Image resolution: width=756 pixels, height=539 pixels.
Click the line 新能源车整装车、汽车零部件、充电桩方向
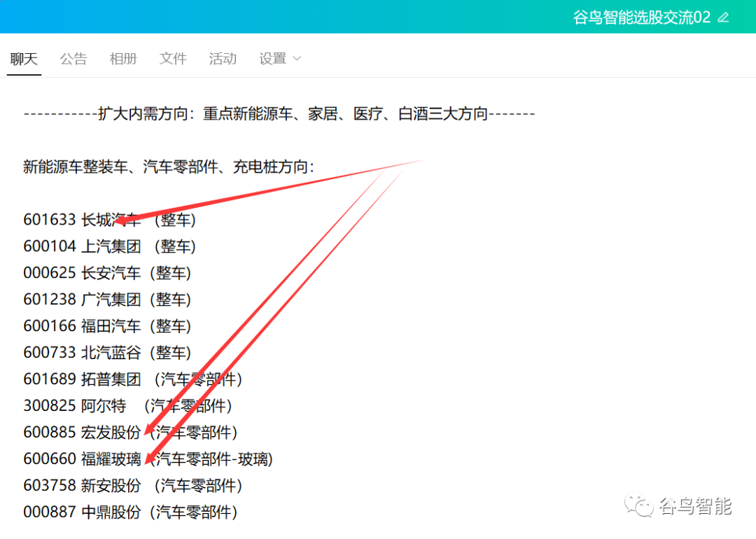pos(169,167)
